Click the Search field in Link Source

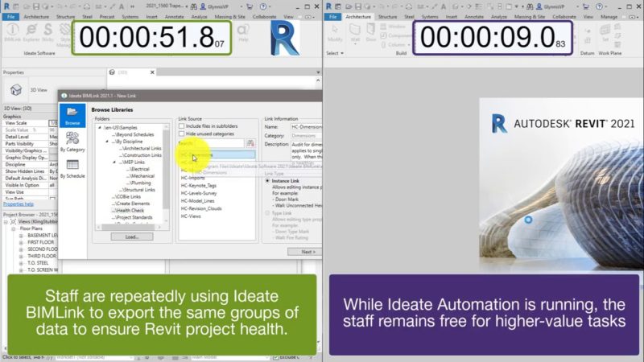(x=211, y=143)
